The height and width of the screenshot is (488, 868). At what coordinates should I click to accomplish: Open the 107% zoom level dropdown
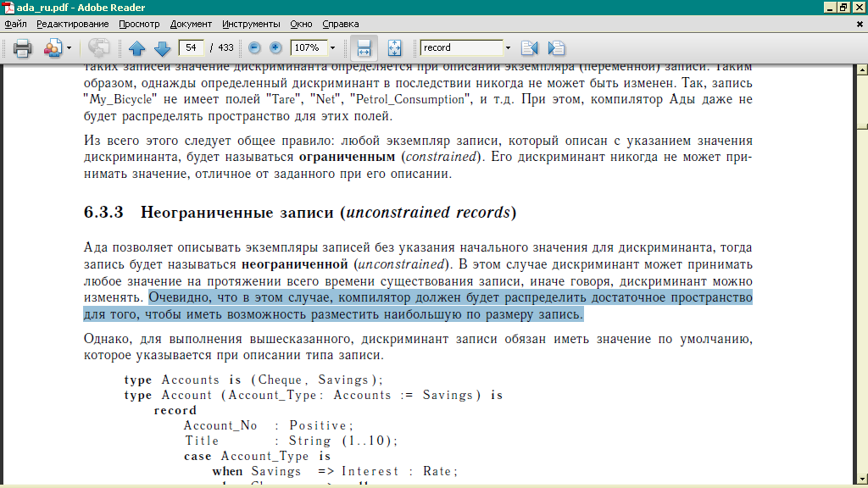pos(332,48)
